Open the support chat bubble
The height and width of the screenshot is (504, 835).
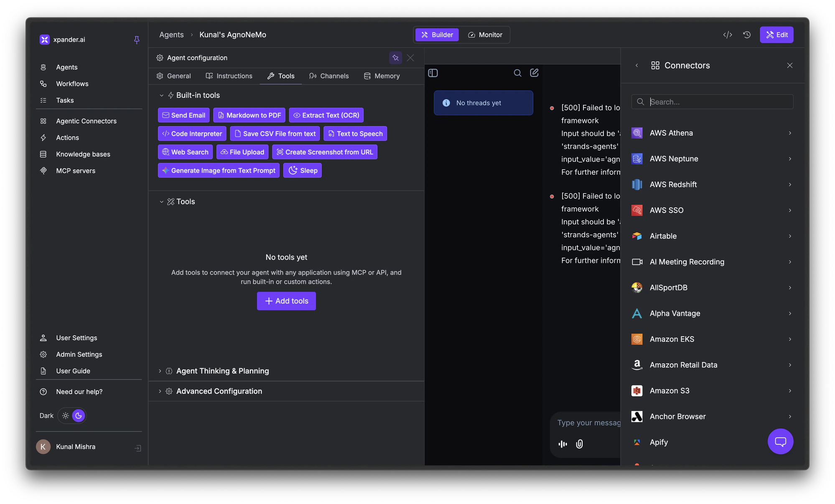[780, 441]
